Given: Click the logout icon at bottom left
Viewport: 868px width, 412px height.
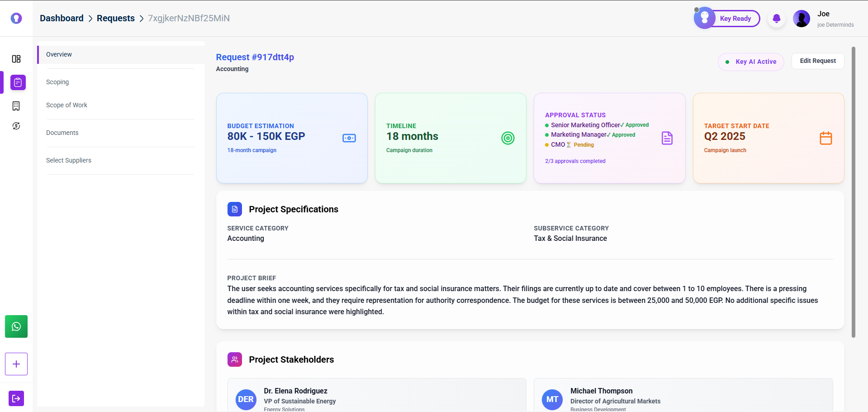Looking at the screenshot, I should coord(16,398).
